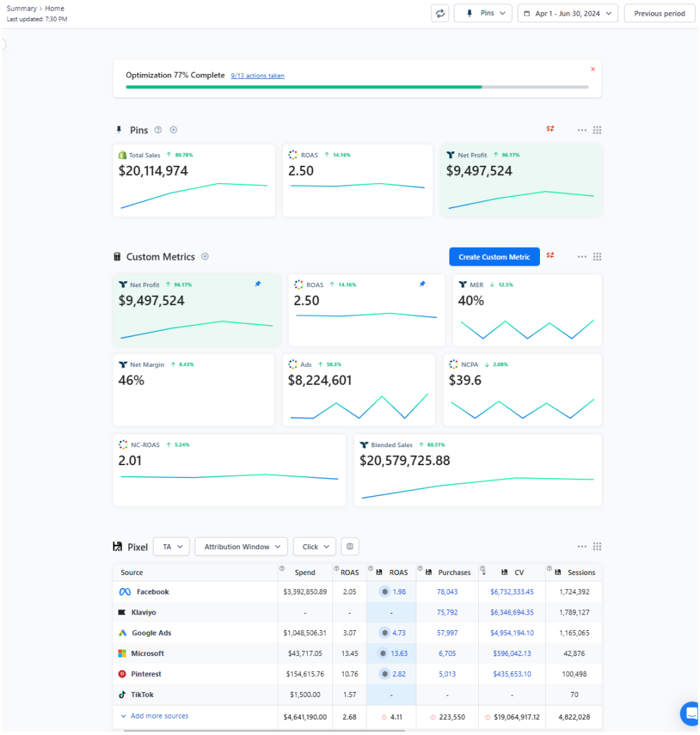
Task: Click the columns icon in Pixel toolbar
Action: pos(350,546)
